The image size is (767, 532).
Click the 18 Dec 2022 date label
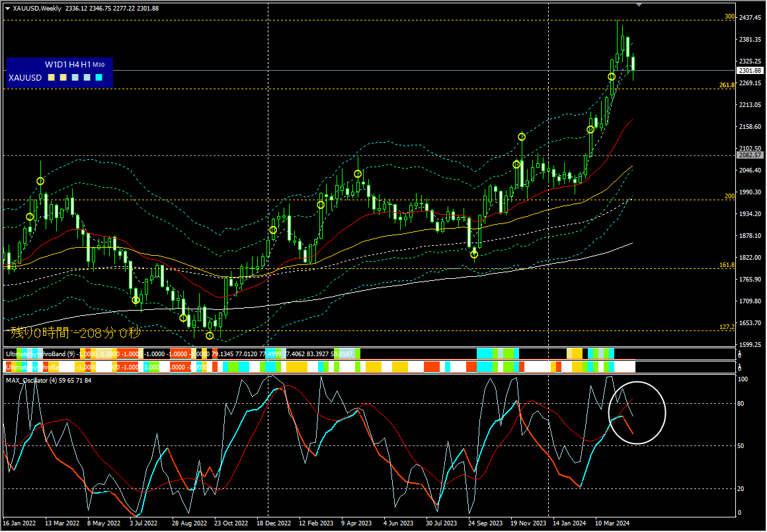click(x=274, y=523)
